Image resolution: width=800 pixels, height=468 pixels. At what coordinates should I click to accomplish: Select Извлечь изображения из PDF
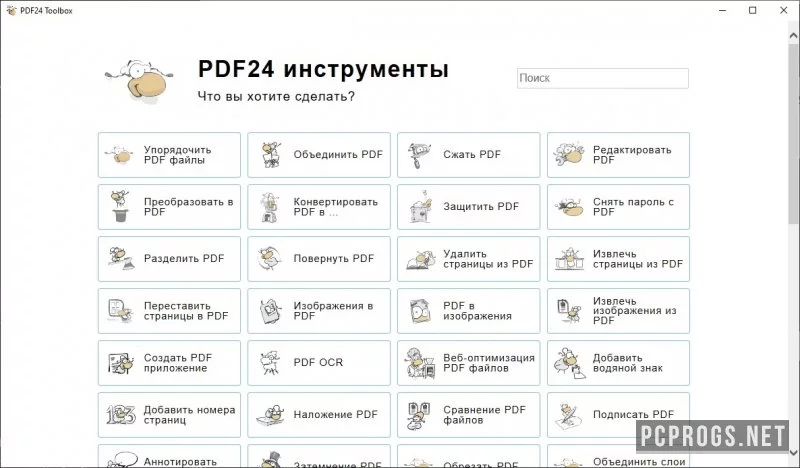click(618, 311)
